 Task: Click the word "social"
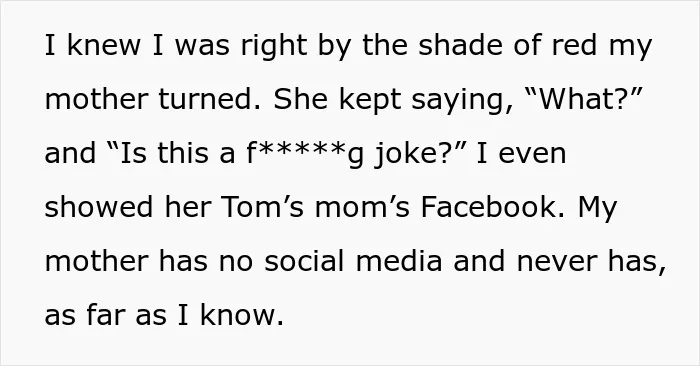click(x=304, y=262)
